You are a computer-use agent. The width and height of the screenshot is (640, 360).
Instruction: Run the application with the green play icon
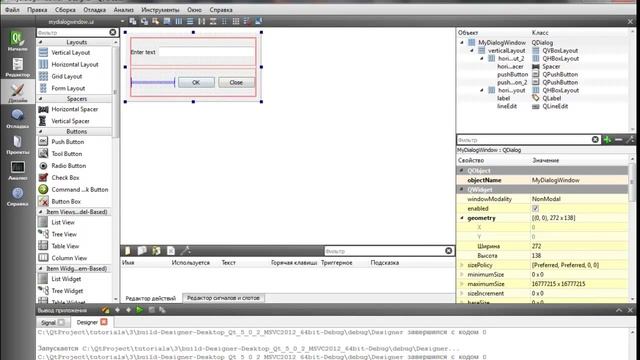tap(140, 310)
